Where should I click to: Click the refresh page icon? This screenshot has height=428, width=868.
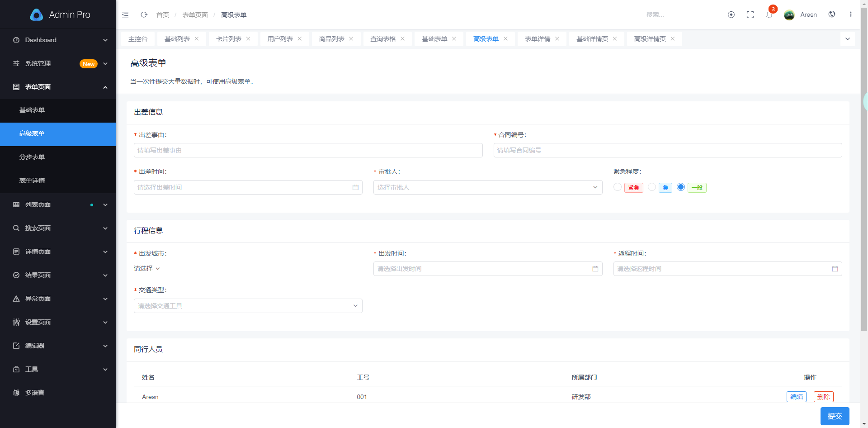point(144,14)
